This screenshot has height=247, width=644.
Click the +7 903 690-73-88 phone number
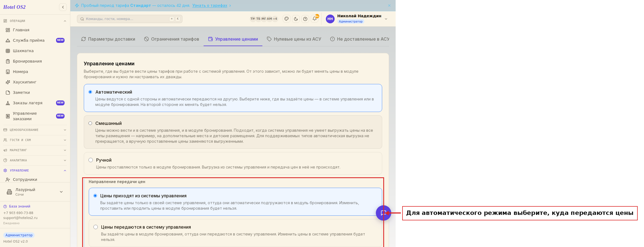[18, 213]
